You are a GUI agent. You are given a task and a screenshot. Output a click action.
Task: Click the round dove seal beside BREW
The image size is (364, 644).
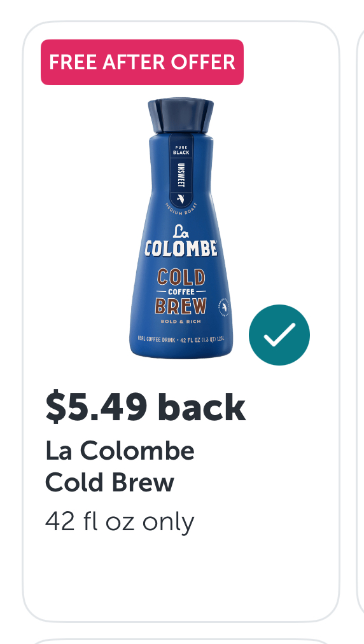tap(224, 308)
